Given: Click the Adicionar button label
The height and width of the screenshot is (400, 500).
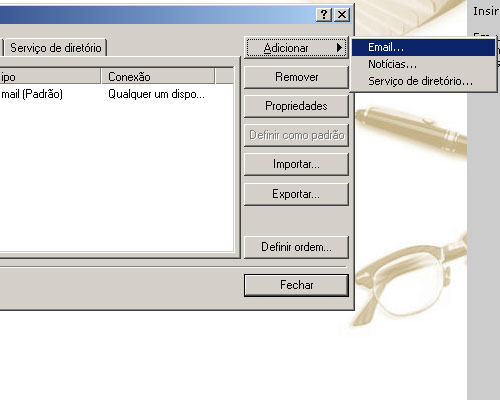Looking at the screenshot, I should 286,48.
